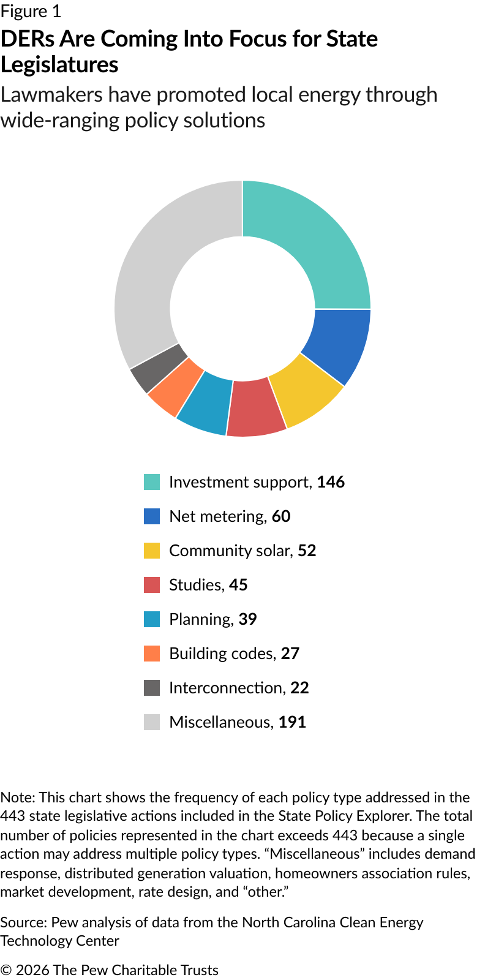The width and height of the screenshot is (485, 980).
Task: Click the orange Building codes legend swatch
Action: [152, 654]
